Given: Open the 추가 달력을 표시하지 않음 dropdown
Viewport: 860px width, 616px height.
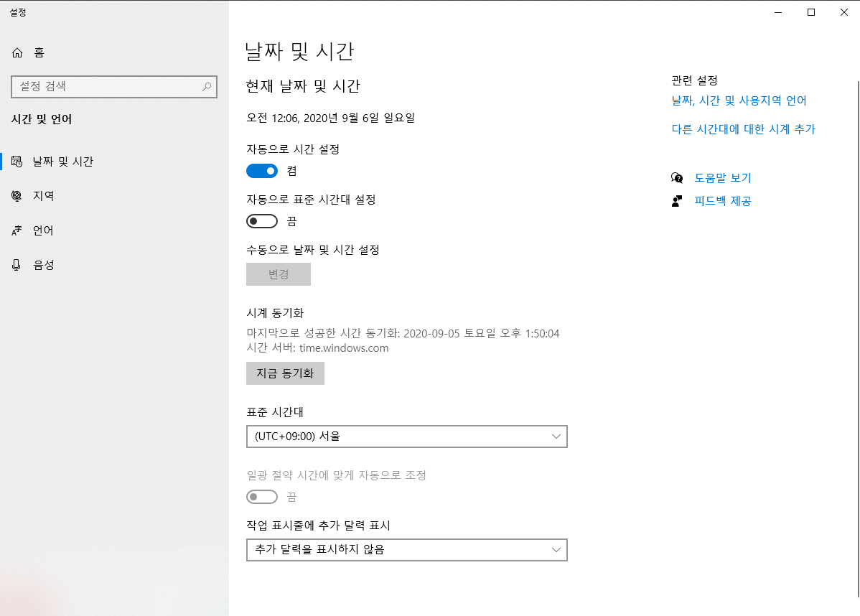Looking at the screenshot, I should pyautogui.click(x=407, y=550).
